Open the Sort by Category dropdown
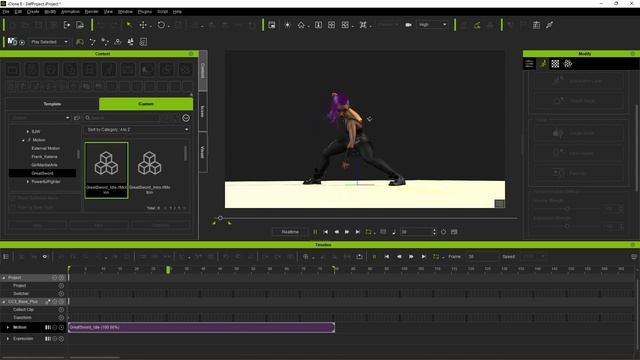The width and height of the screenshot is (640, 360). [x=137, y=130]
